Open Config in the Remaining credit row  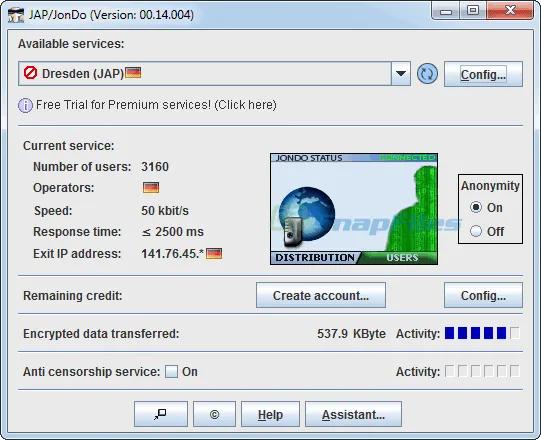point(483,295)
